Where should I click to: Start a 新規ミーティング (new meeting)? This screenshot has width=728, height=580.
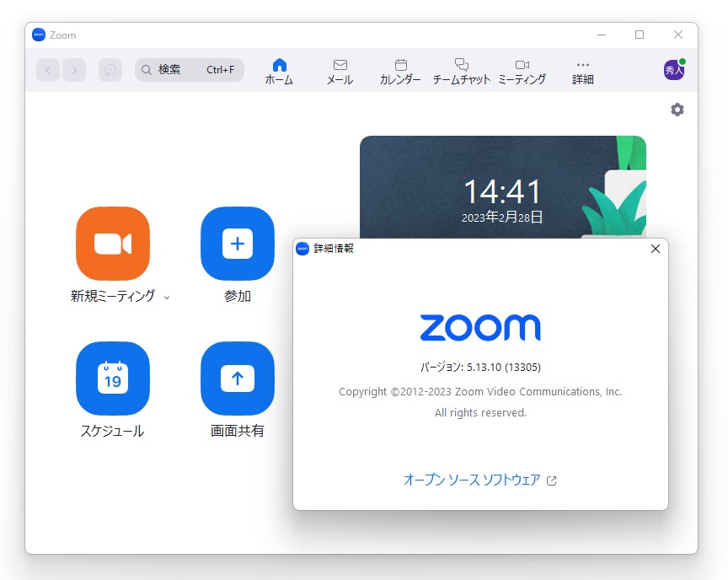[113, 244]
